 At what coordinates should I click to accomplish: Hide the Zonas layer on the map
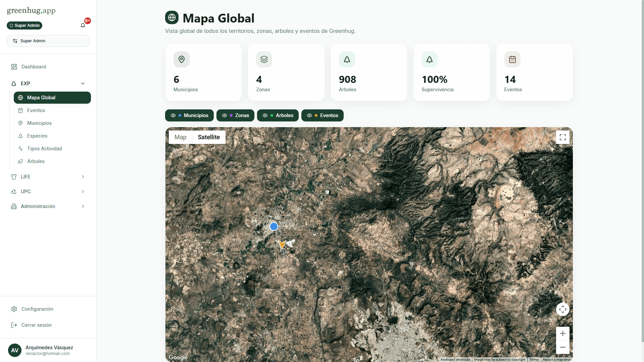[x=225, y=115]
